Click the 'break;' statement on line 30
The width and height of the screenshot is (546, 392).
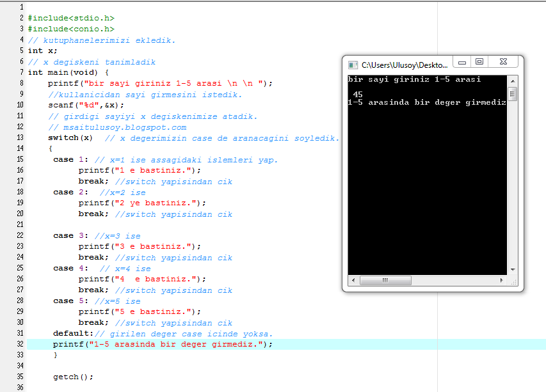[93, 323]
